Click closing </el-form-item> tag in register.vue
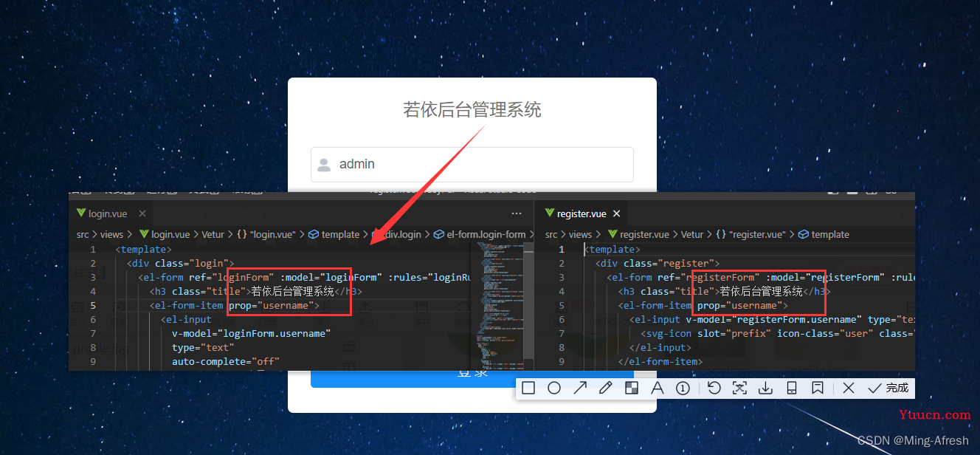Image resolution: width=980 pixels, height=455 pixels. pyautogui.click(x=660, y=361)
